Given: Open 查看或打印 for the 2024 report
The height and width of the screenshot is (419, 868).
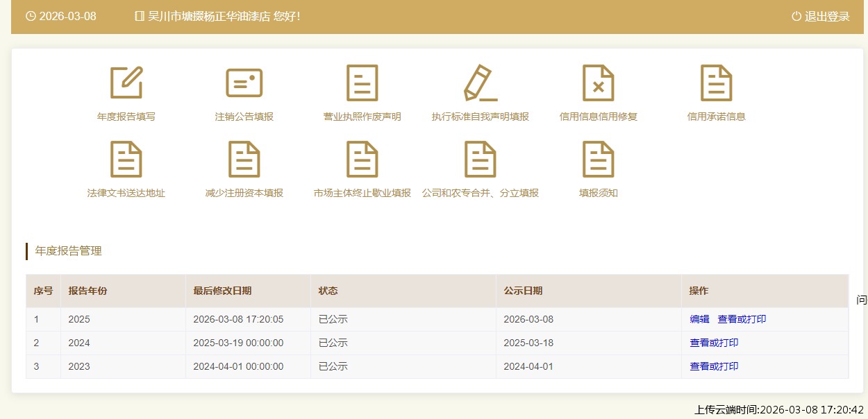Looking at the screenshot, I should click(714, 343).
